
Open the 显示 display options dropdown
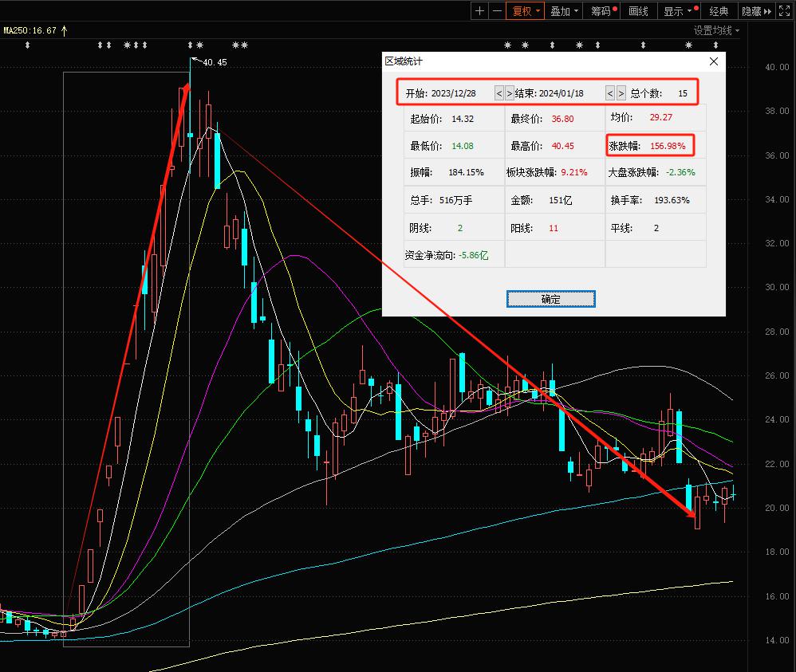click(x=678, y=11)
